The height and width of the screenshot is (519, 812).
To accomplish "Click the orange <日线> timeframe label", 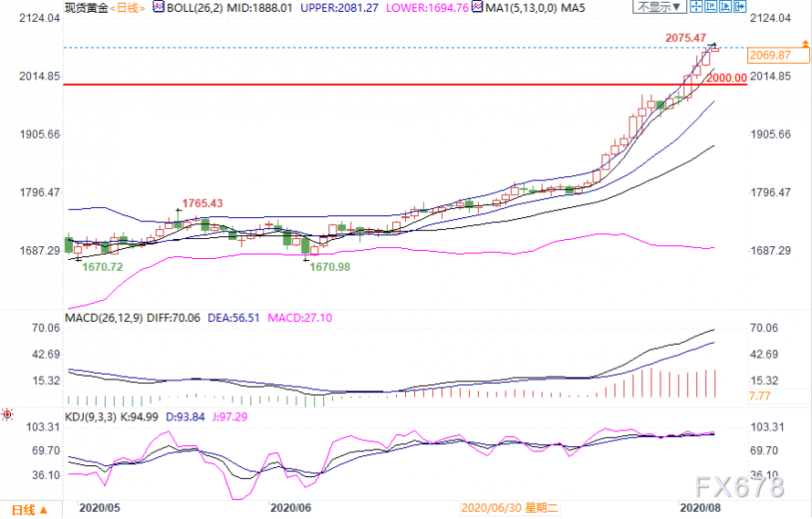I will click(x=128, y=8).
